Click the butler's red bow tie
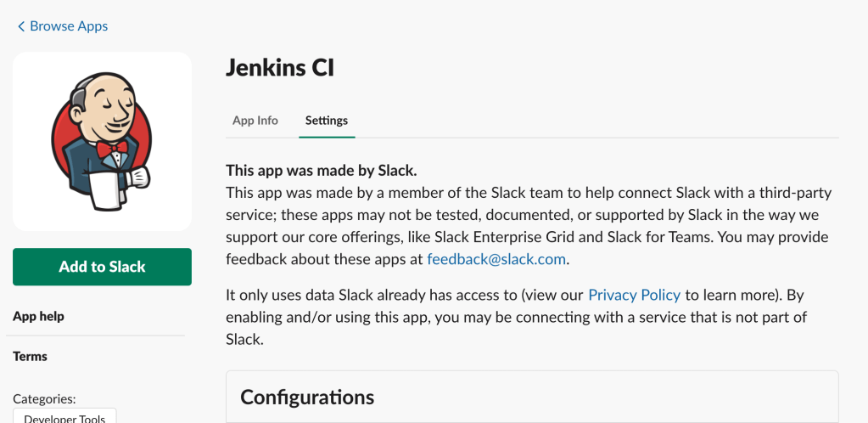Image resolution: width=868 pixels, height=423 pixels. [x=111, y=149]
